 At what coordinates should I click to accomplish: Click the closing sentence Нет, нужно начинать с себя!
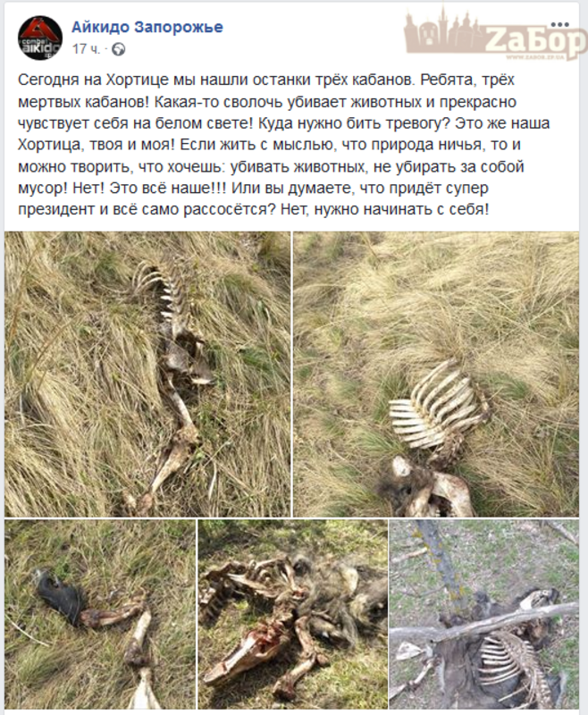[385, 210]
